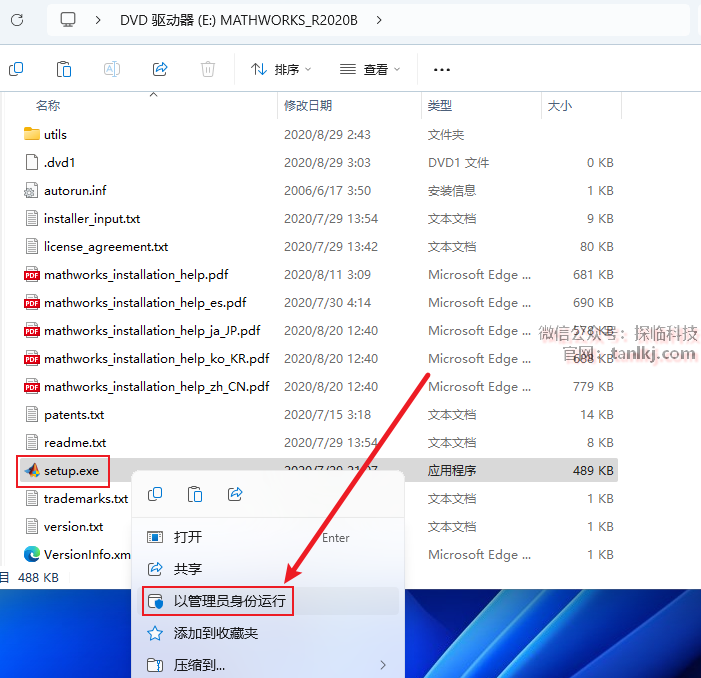Sort by 类型 column header
The width and height of the screenshot is (701, 678).
(x=440, y=105)
